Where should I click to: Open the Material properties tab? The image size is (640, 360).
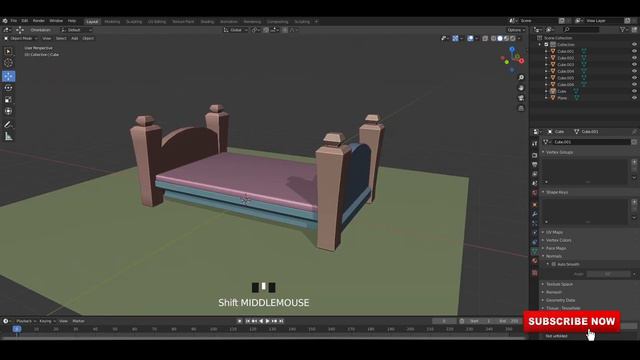click(x=535, y=261)
